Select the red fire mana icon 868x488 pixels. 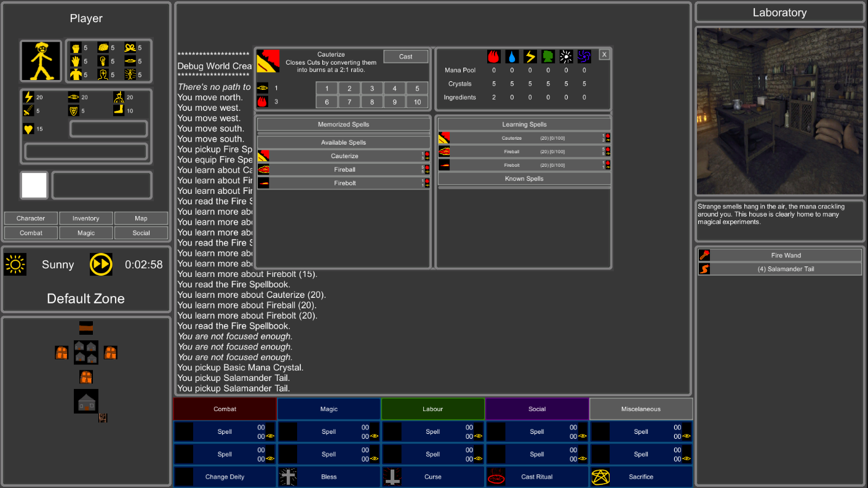click(x=493, y=57)
